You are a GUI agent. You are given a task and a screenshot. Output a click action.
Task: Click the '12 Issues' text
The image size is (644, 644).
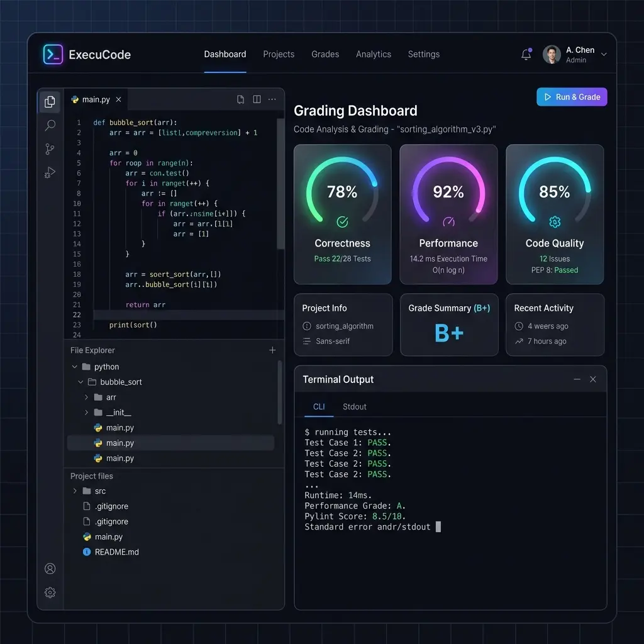click(555, 258)
